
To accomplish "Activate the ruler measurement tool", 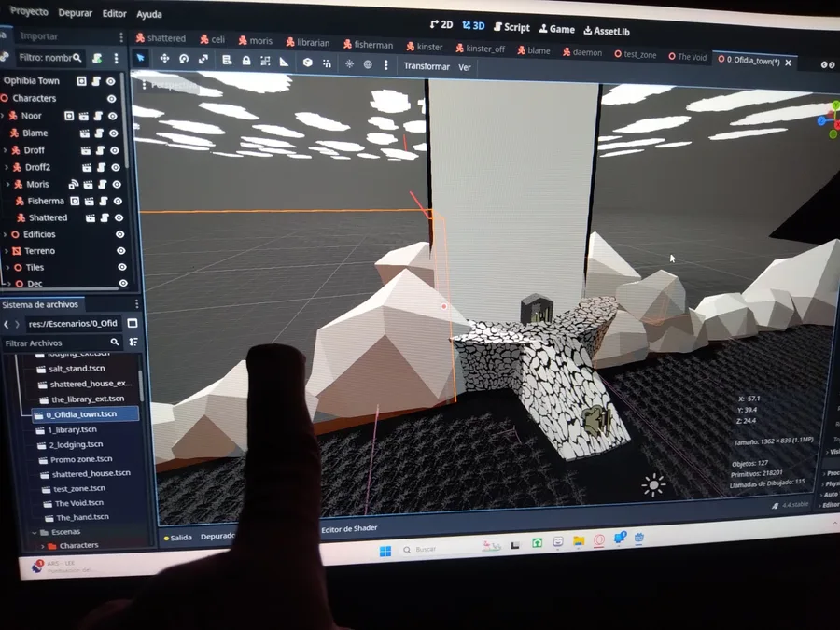I will [x=284, y=62].
